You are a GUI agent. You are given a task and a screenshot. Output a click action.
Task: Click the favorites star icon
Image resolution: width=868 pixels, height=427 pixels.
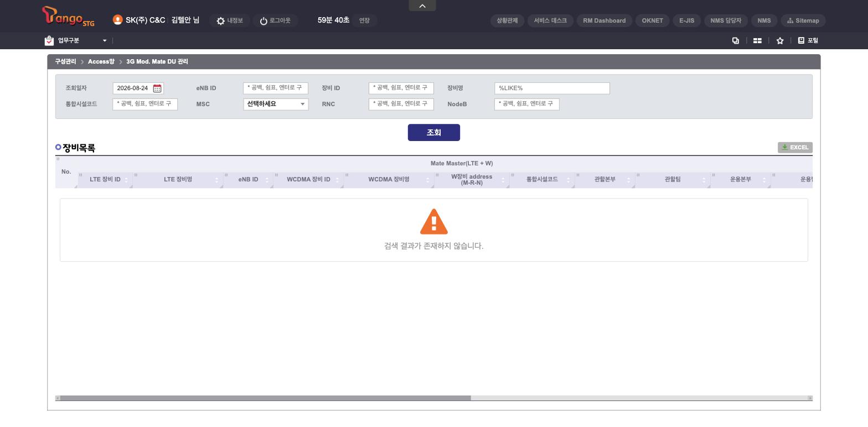pos(780,40)
